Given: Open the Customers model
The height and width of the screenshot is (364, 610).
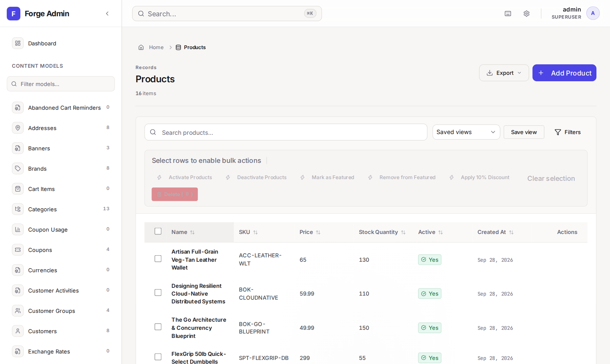Looking at the screenshot, I should 61,331.
